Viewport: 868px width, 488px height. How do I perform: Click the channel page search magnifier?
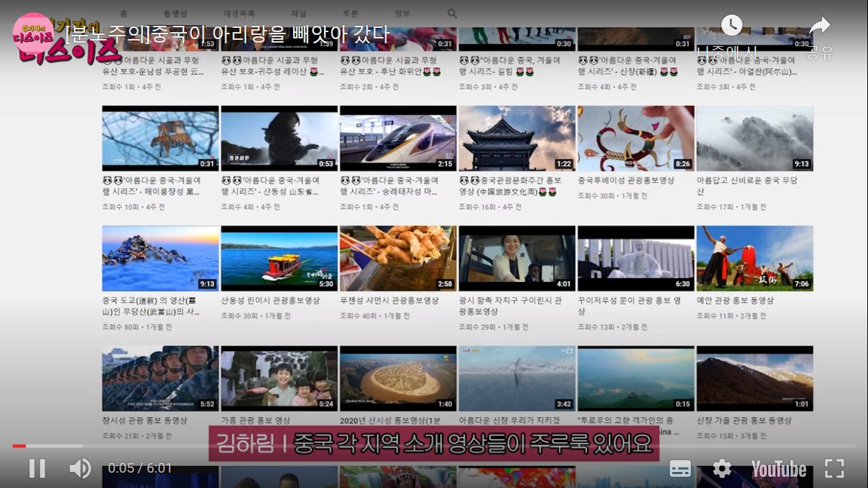coord(452,13)
